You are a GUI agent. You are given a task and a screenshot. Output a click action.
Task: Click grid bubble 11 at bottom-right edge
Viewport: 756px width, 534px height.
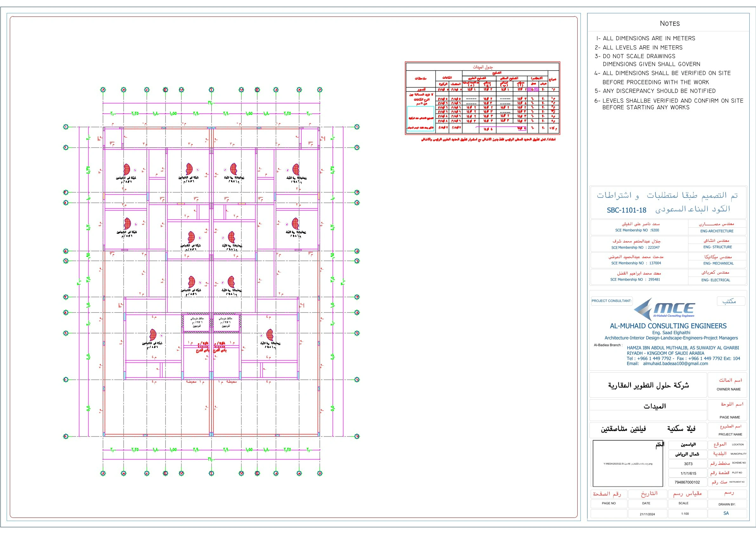click(x=357, y=436)
